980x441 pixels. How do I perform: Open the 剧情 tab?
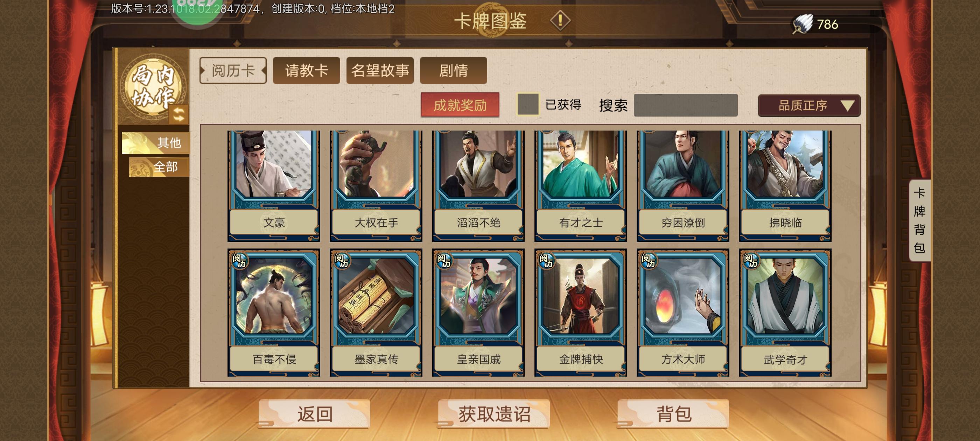454,70
